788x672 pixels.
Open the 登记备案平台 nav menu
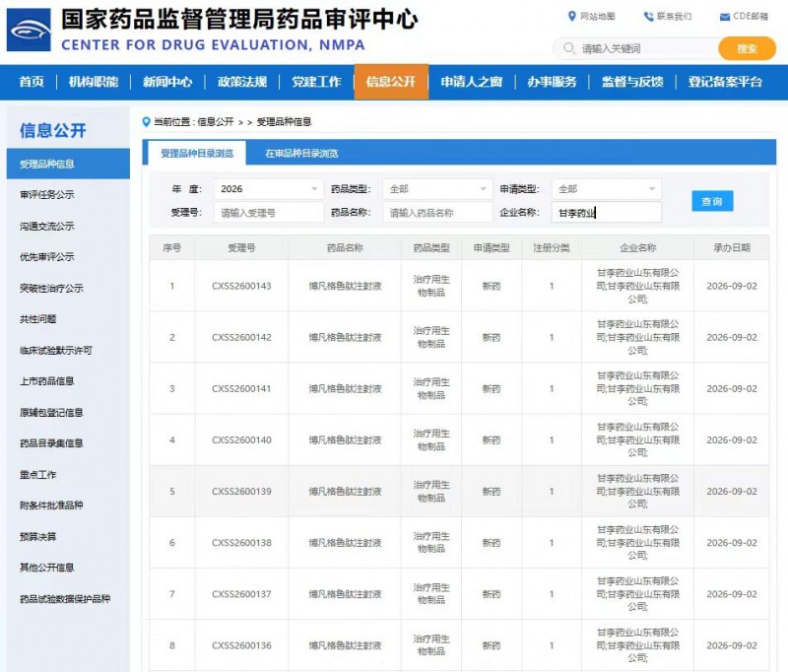(x=725, y=82)
